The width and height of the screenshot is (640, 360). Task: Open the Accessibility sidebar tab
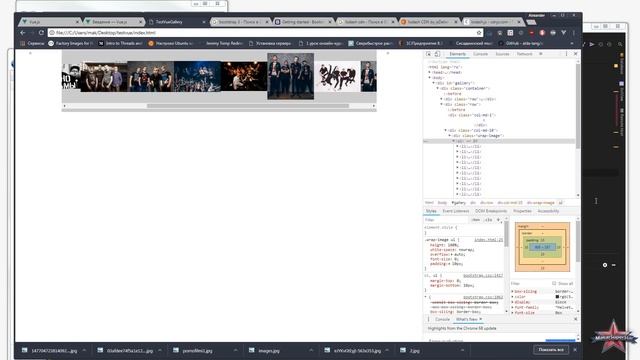[548, 211]
